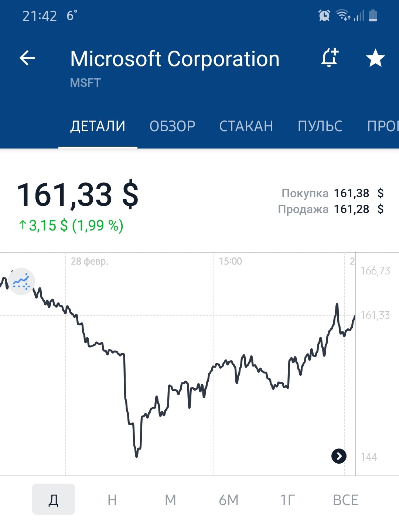
Task: Choose the 6М chart period
Action: click(229, 500)
